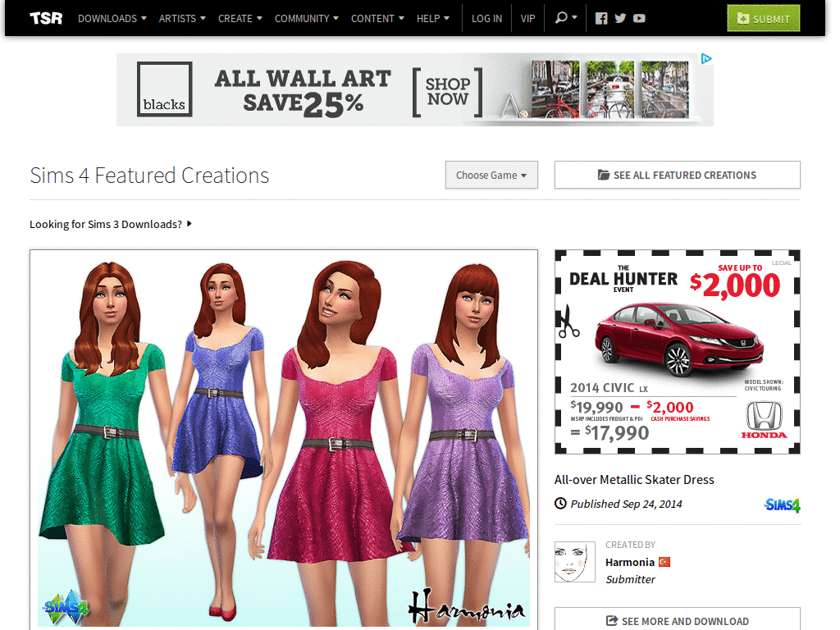Expand the Content menu

tap(377, 18)
